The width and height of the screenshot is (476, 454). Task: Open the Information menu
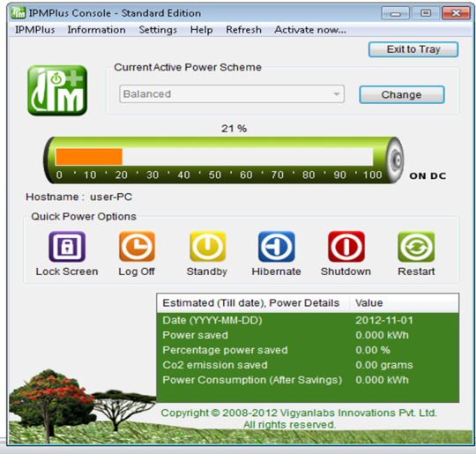click(96, 30)
